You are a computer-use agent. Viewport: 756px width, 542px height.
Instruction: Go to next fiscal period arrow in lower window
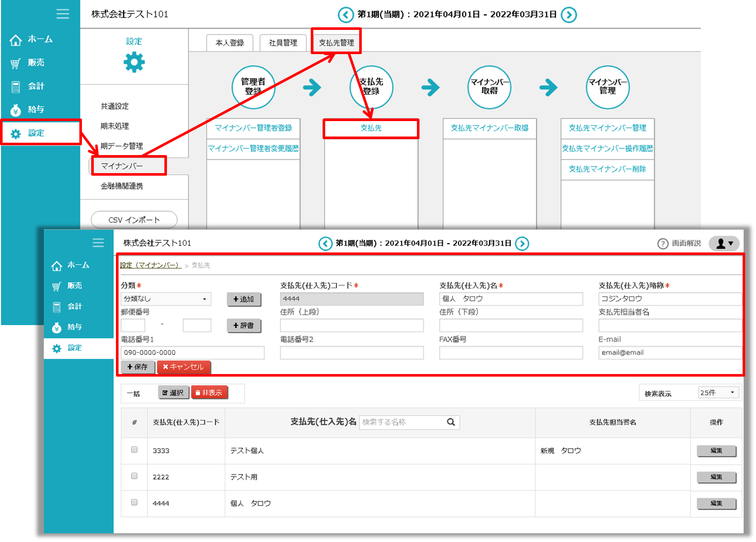(x=522, y=243)
